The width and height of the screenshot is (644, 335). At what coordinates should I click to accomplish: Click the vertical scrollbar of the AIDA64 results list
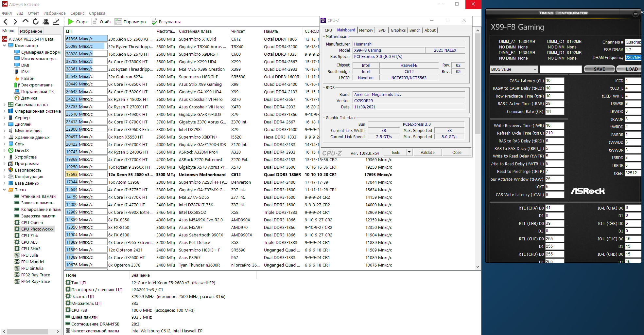[x=478, y=84]
